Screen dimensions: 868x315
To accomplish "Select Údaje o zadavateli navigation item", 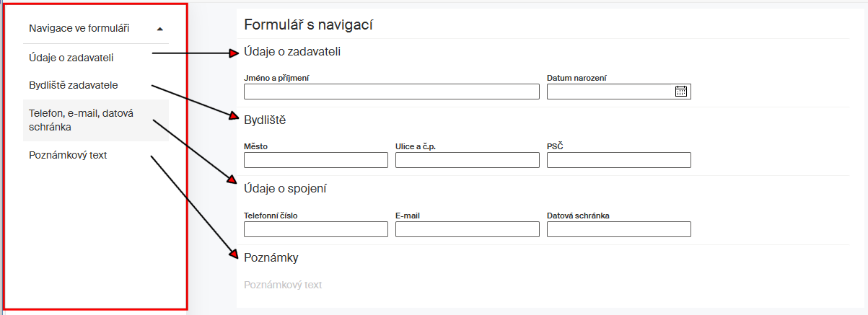I will coord(71,57).
